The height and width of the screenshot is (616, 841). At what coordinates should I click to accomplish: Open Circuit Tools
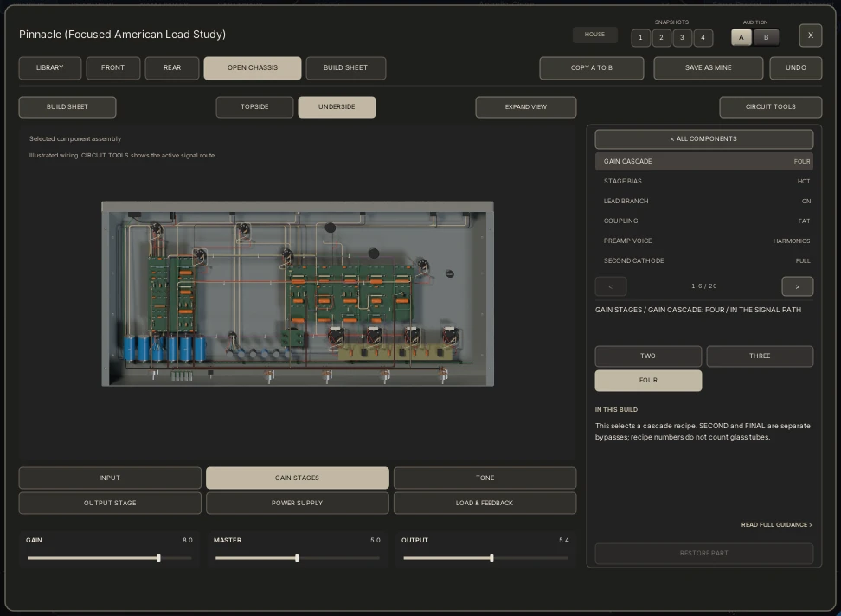(770, 106)
